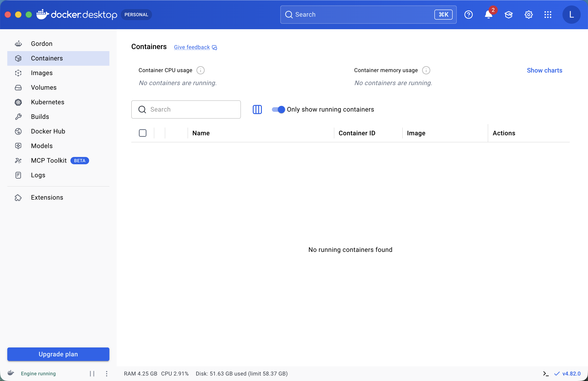The image size is (588, 381).
Task: Go to Gordon in the sidebar
Action: 58,44
